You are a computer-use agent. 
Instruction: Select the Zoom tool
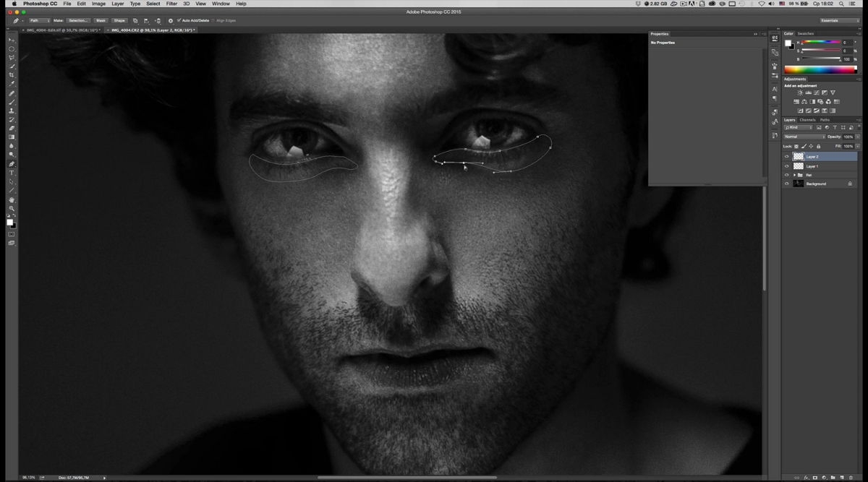point(12,208)
